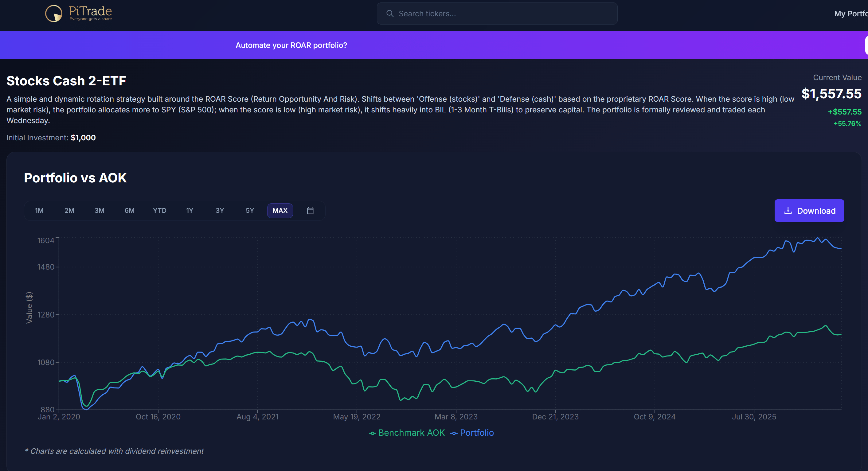Click the search tickers input field

497,14
